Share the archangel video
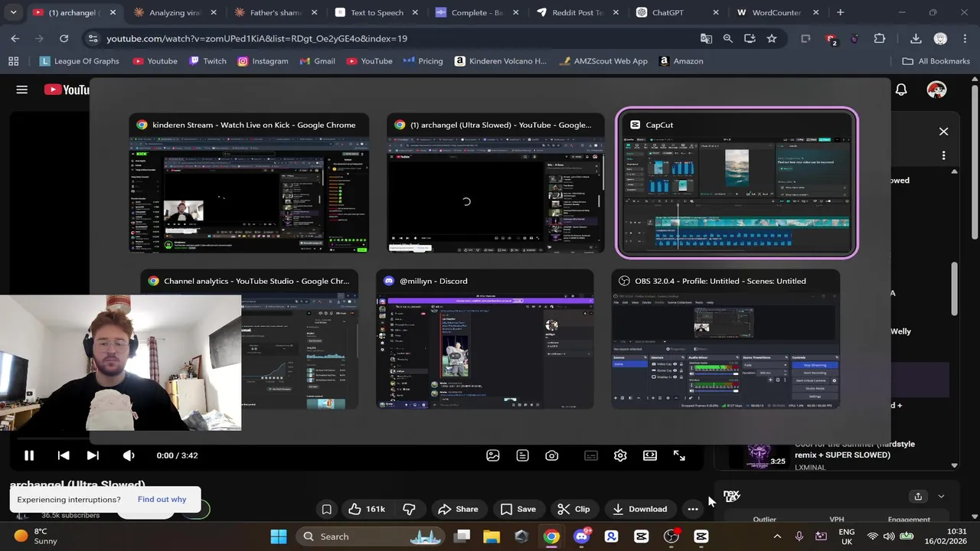 (458, 509)
